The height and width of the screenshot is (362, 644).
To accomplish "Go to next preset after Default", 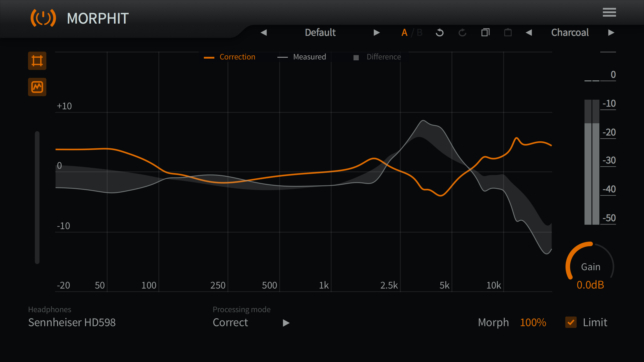I will click(x=377, y=33).
